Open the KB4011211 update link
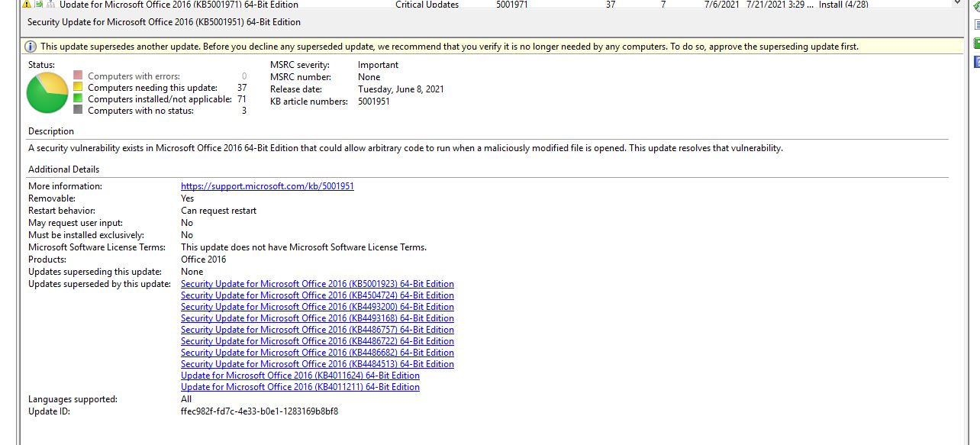980x445 pixels. (300, 386)
